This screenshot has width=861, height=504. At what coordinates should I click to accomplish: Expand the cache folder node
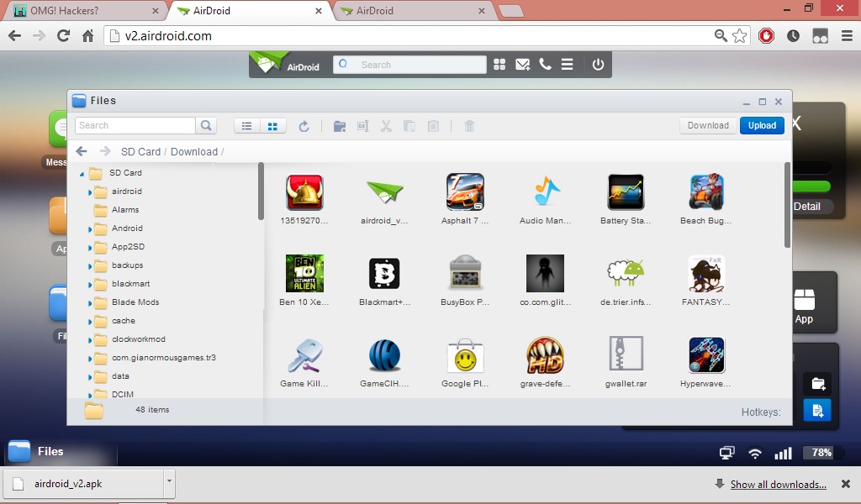(x=90, y=322)
